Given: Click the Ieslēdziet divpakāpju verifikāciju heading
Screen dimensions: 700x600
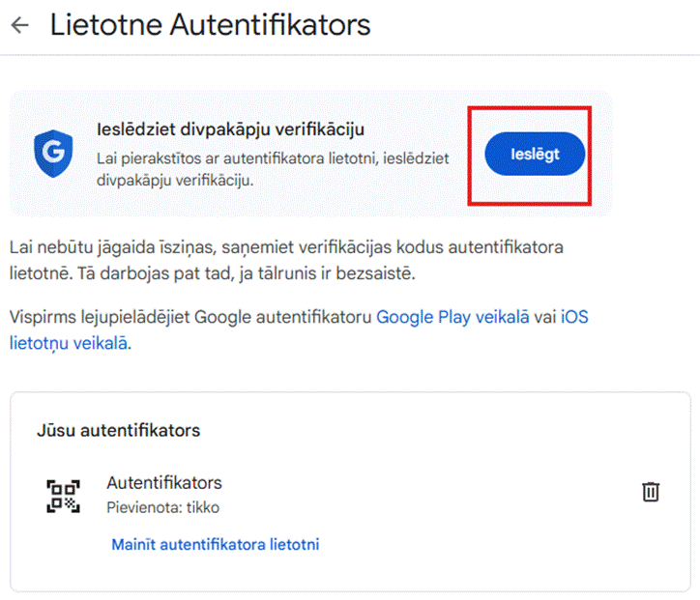Looking at the screenshot, I should coord(230,129).
